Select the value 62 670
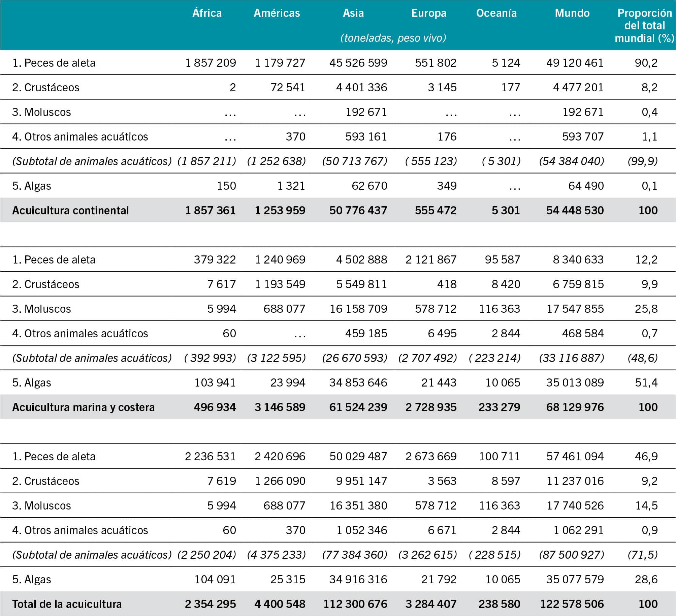This screenshot has width=676, height=616. (x=369, y=186)
